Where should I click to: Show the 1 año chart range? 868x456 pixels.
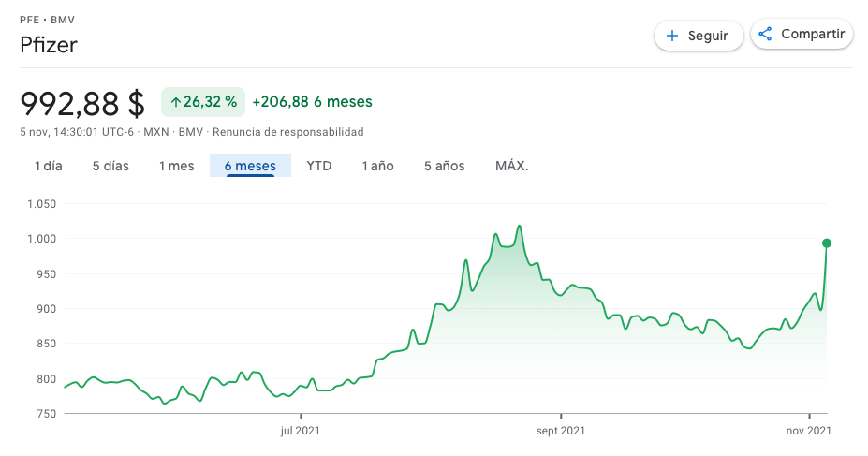[x=378, y=166]
